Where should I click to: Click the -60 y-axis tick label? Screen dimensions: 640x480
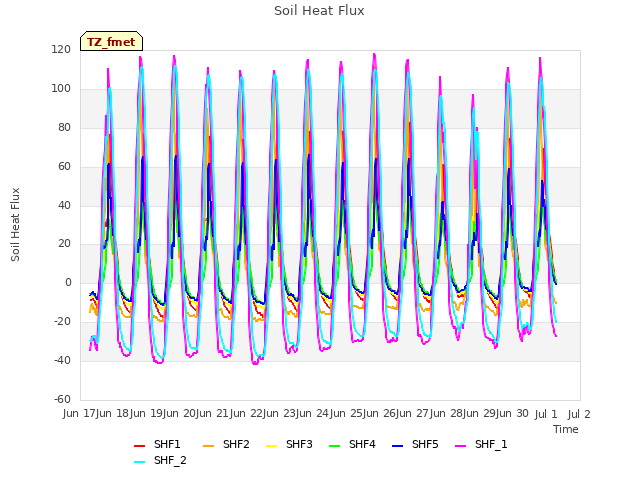coord(62,399)
